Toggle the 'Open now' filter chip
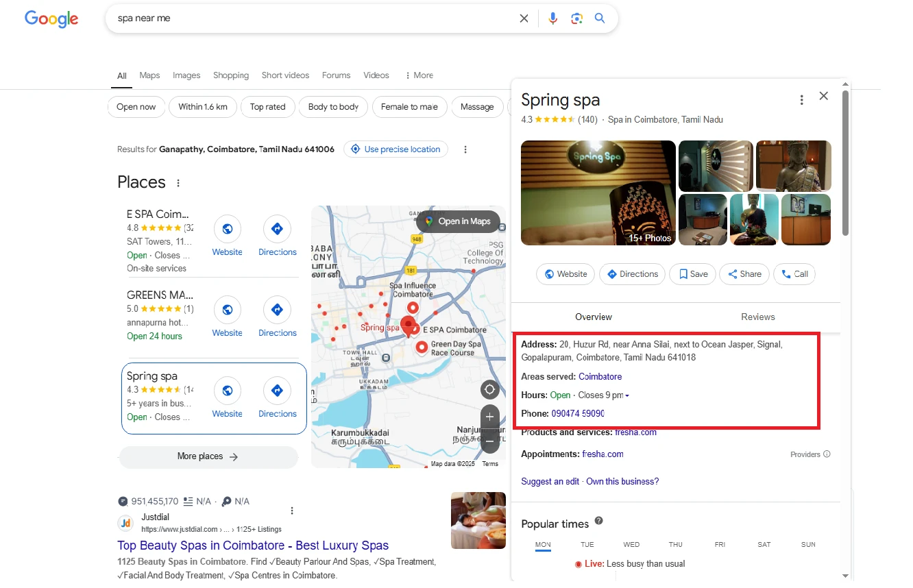The width and height of the screenshot is (913, 588). 136,107
